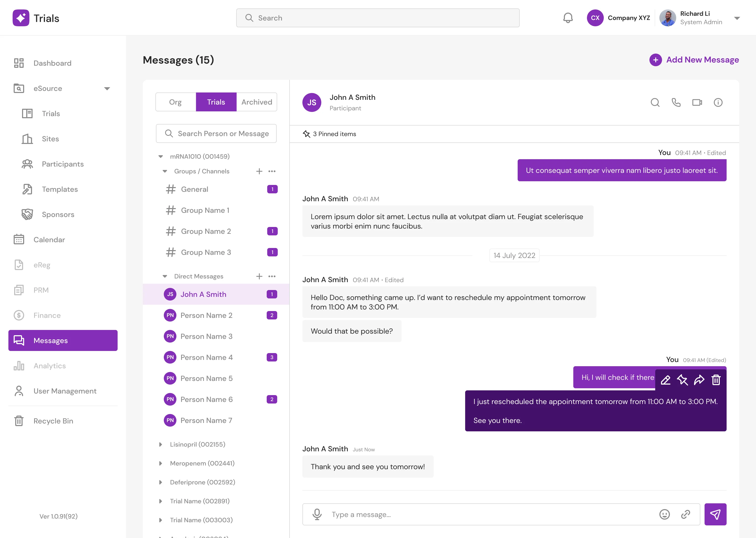Screen dimensions: 756x538
Task: Open Group Name 2 channel
Action: pyautogui.click(x=216, y=231)
